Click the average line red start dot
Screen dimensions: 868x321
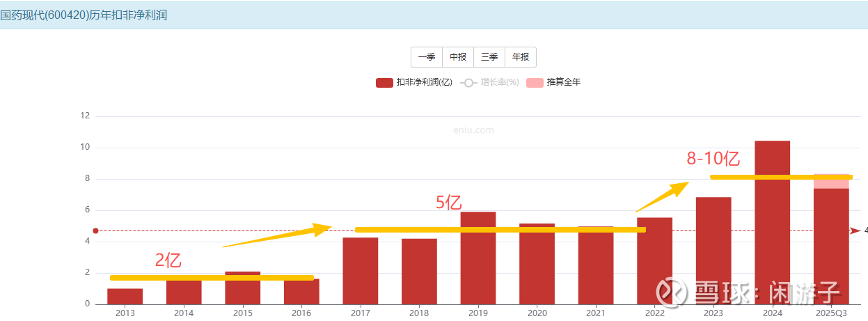(x=96, y=230)
